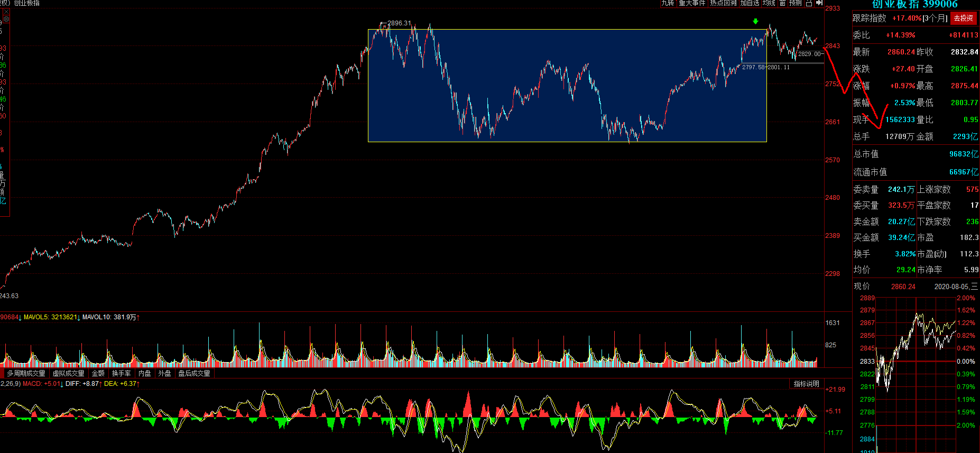Switch to 虚拟成交量 tab
The width and height of the screenshot is (980, 453).
pyautogui.click(x=68, y=373)
